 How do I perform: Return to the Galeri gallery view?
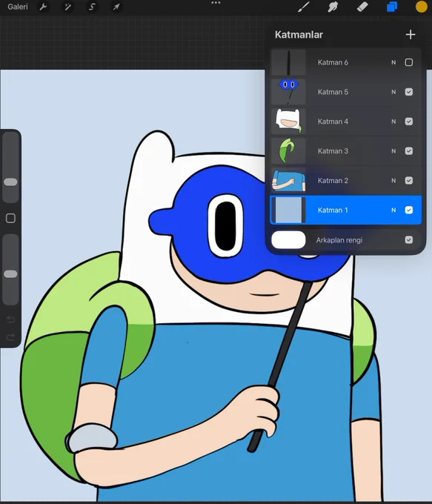(x=18, y=7)
